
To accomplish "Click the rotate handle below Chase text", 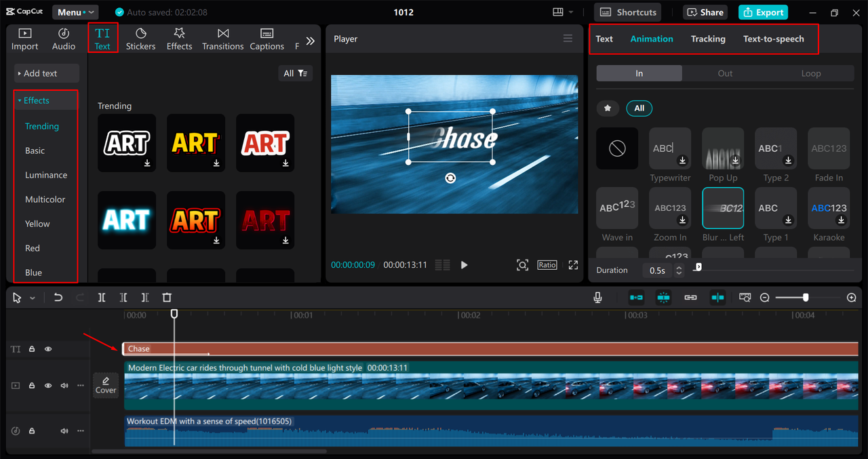I will point(450,178).
